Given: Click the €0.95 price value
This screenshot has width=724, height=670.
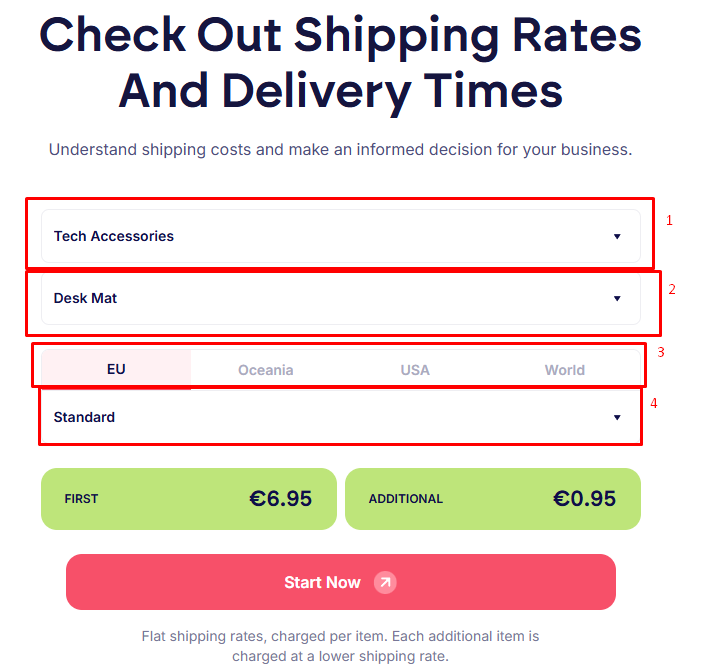Looking at the screenshot, I should (x=584, y=498).
